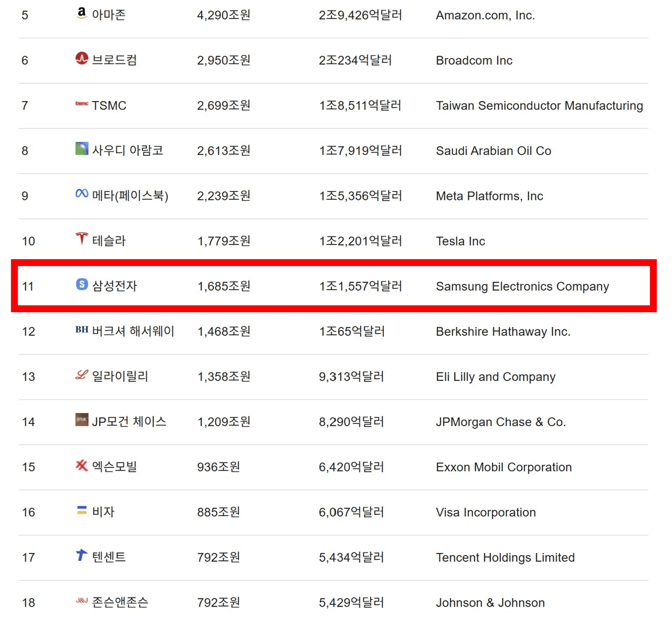Select the 2조9,426억달러 dollar value
Image resolution: width=672 pixels, height=617 pixels.
(x=360, y=15)
